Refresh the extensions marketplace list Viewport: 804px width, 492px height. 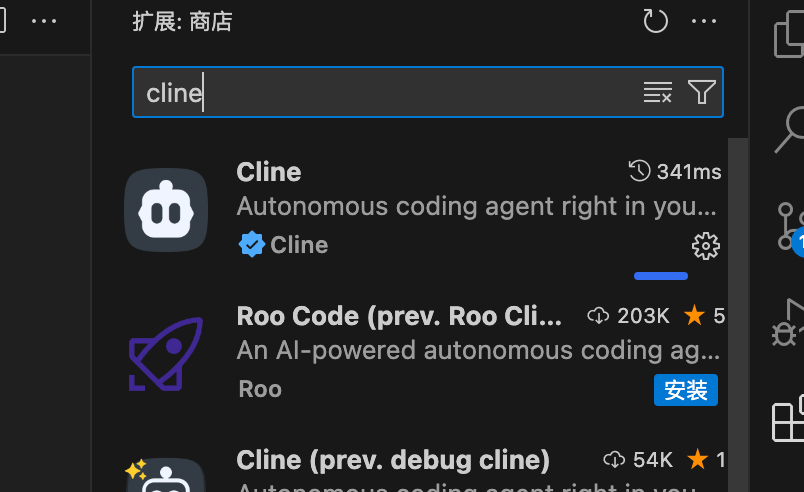[x=655, y=22]
